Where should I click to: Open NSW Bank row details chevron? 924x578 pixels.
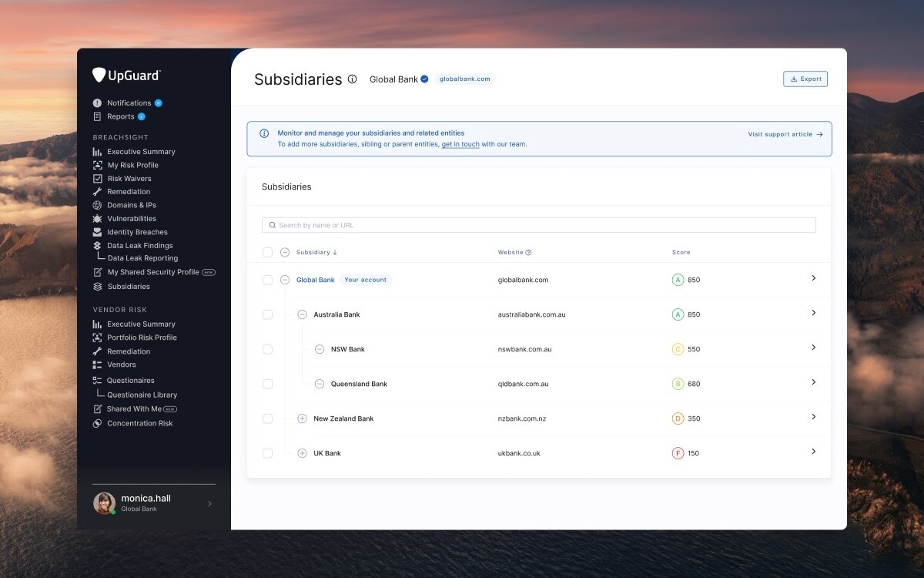coord(814,348)
